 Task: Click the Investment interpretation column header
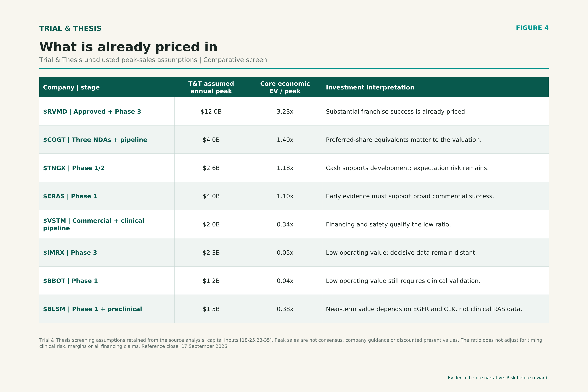click(x=370, y=87)
